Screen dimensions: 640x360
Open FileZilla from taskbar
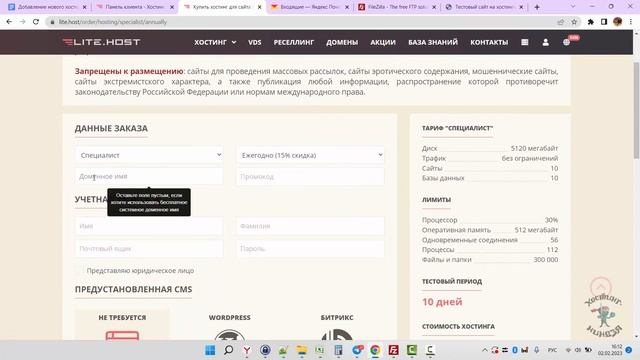393,350
